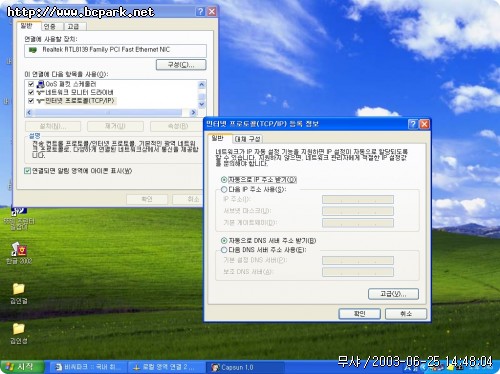This screenshot has height=374, width=500.
Task: Click the horizontal scrollbar thumb in component list
Action: [108, 113]
